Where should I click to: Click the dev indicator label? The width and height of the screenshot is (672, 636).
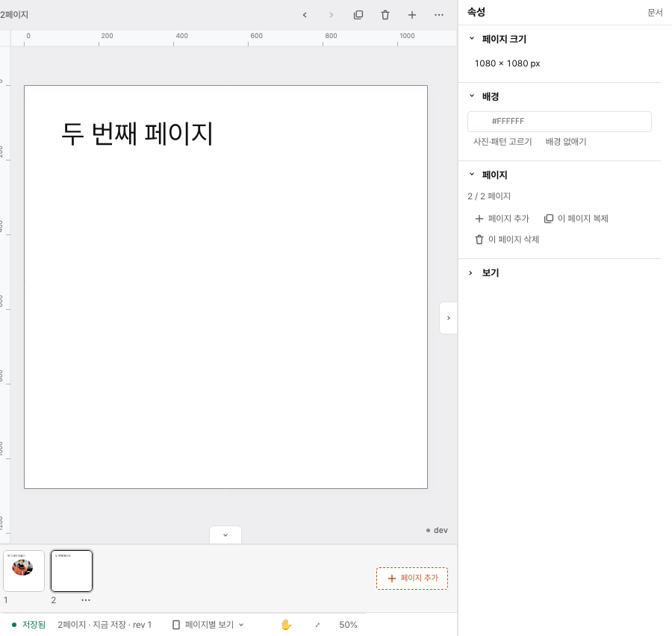(437, 530)
